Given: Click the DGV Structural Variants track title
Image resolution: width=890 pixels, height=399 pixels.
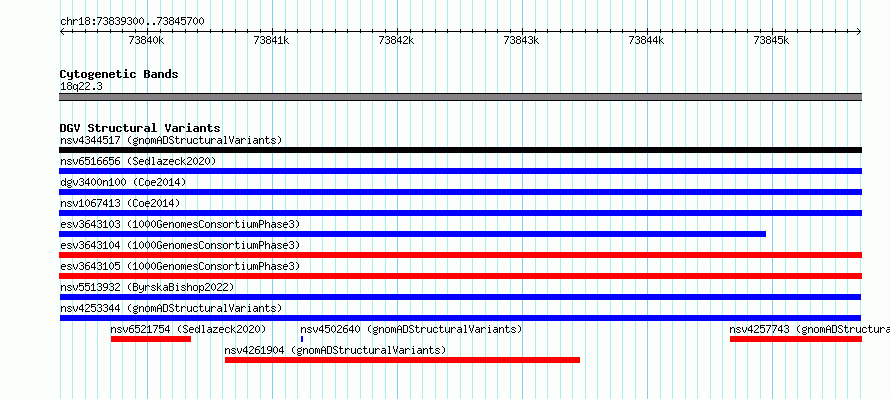Looking at the screenshot, I should [x=140, y=128].
